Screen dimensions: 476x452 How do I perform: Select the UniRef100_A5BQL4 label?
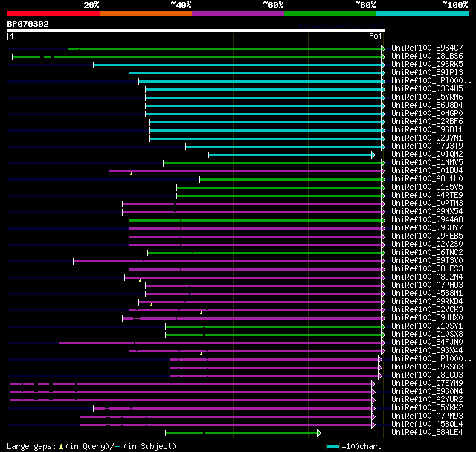point(427,424)
